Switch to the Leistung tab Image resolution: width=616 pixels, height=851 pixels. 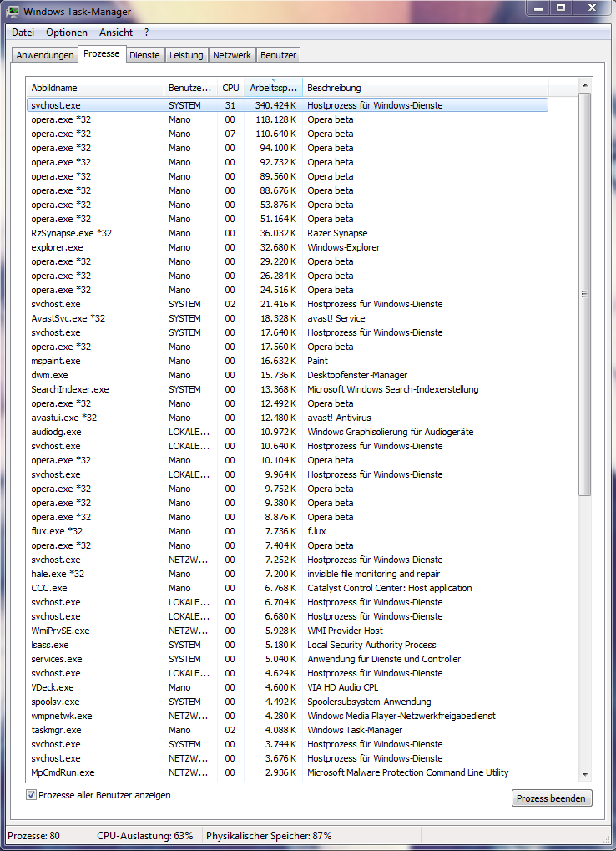[x=186, y=55]
